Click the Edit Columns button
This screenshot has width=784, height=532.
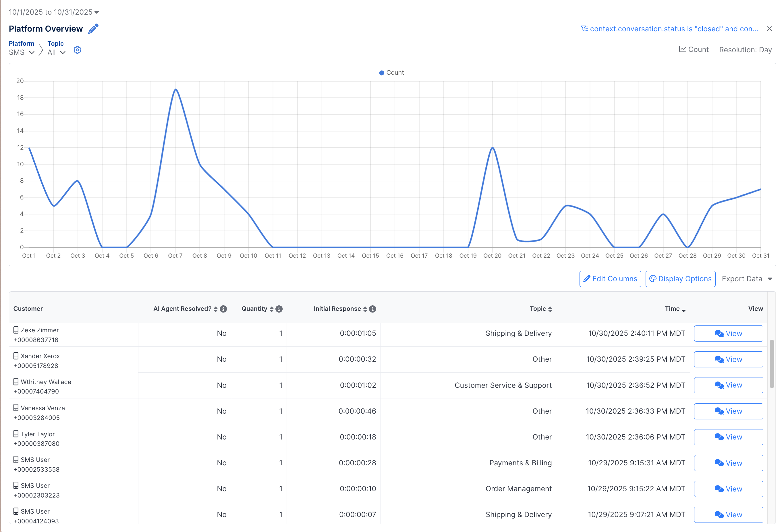click(610, 279)
